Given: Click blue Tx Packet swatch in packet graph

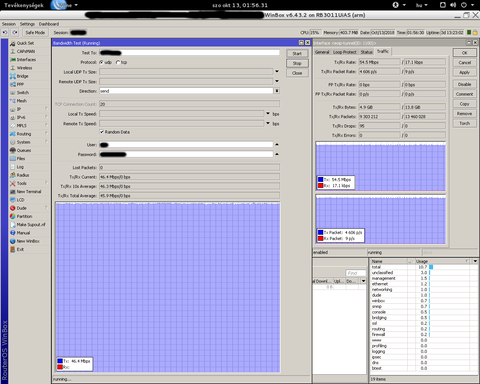Looking at the screenshot, I should click(320, 232).
